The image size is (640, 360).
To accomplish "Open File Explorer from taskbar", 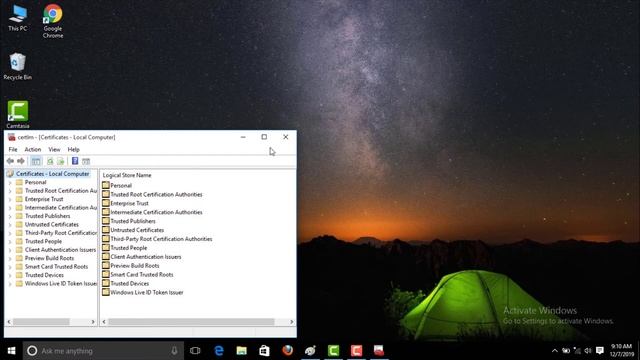I will (242, 351).
